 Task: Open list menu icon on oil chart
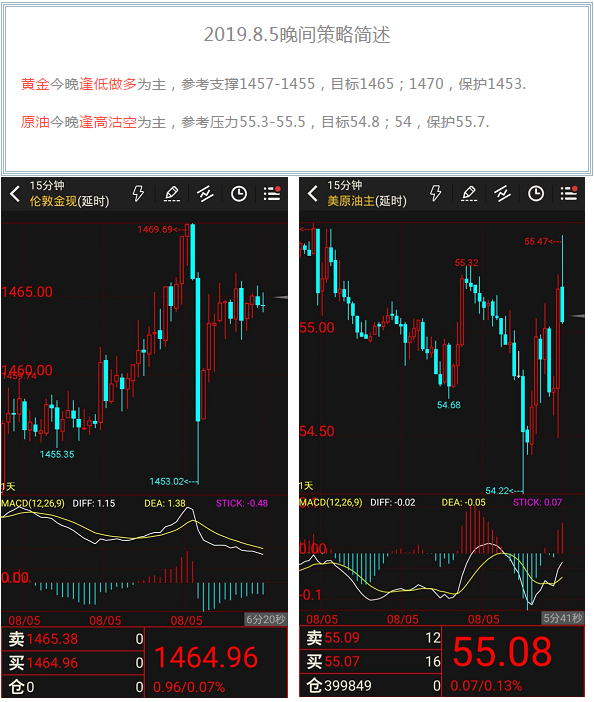(569, 193)
